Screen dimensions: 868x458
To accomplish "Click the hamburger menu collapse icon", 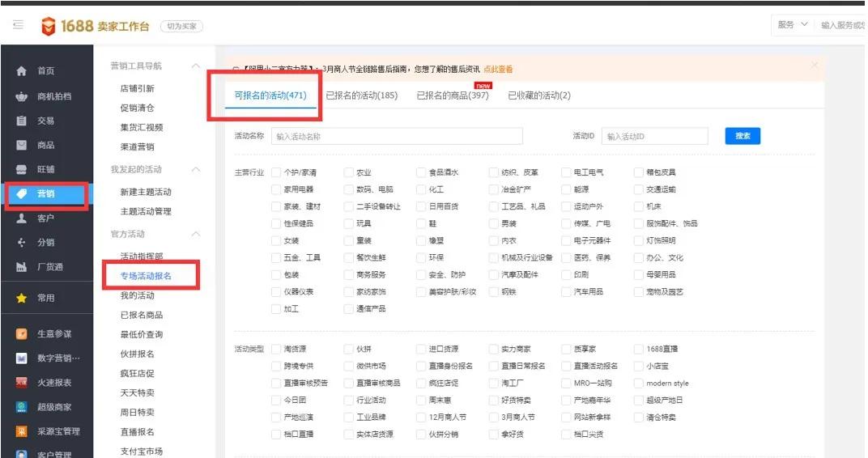I will click(x=18, y=25).
